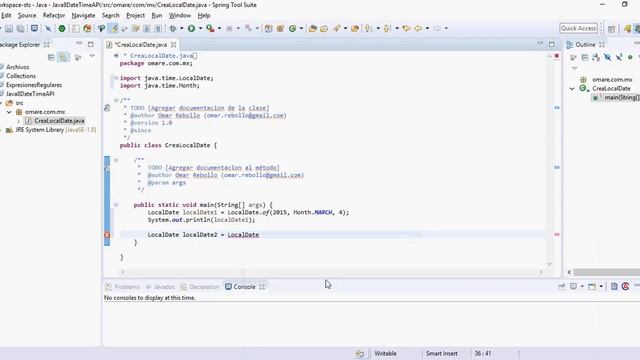
Task: Click the editor horizontal scrollbar
Action: click(x=331, y=272)
